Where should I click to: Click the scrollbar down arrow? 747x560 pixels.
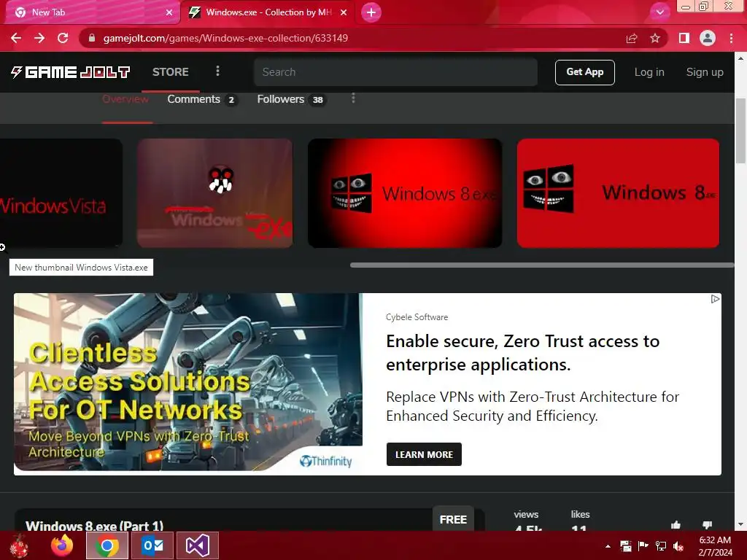point(740,524)
